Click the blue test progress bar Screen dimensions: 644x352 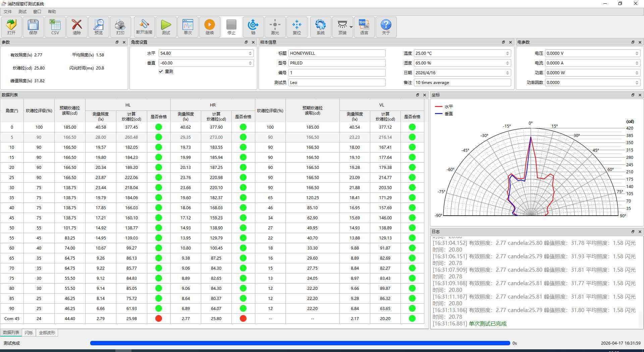coord(300,343)
